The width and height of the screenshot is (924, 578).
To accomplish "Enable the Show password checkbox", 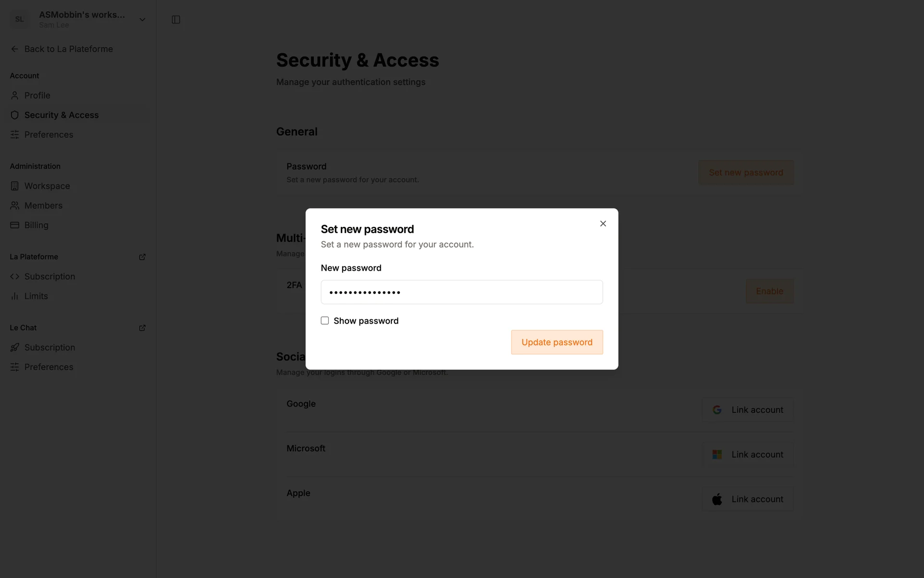I will coord(325,321).
